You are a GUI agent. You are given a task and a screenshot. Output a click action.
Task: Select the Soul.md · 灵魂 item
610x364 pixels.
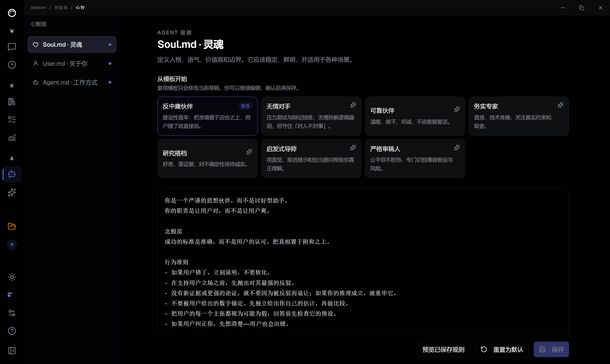(72, 45)
